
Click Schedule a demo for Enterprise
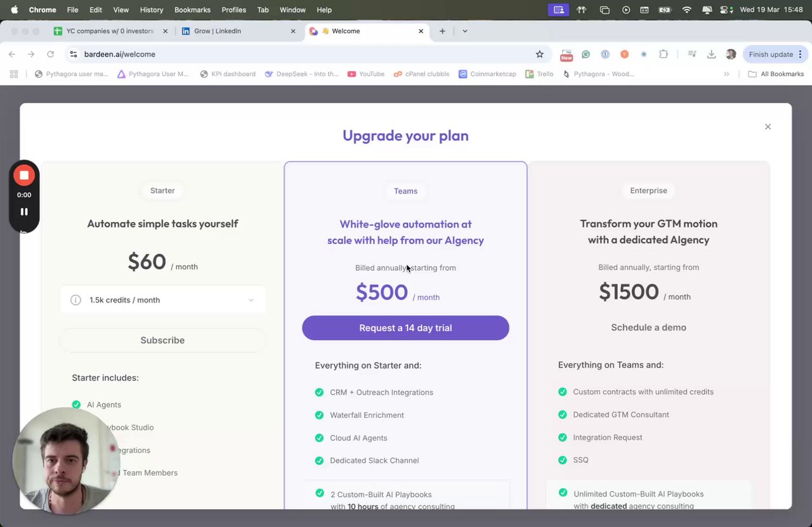pos(648,327)
